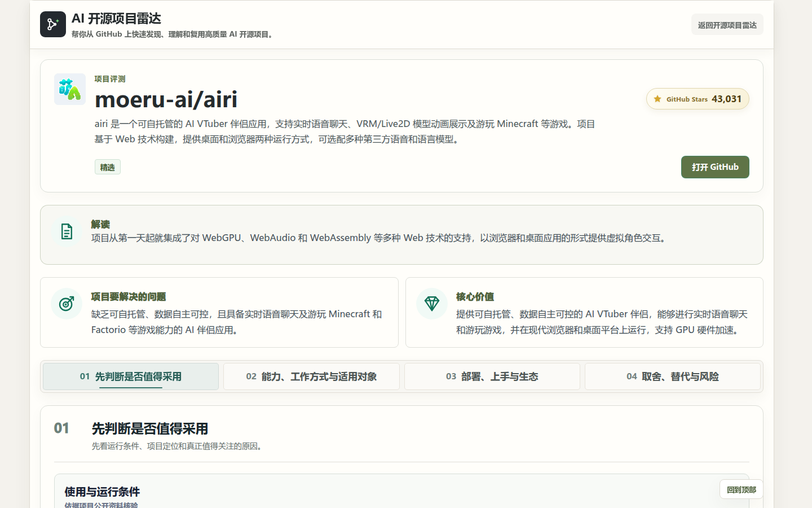Image resolution: width=812 pixels, height=508 pixels.
Task: Open the 03 部署、上手与生态 tab
Action: (x=492, y=376)
